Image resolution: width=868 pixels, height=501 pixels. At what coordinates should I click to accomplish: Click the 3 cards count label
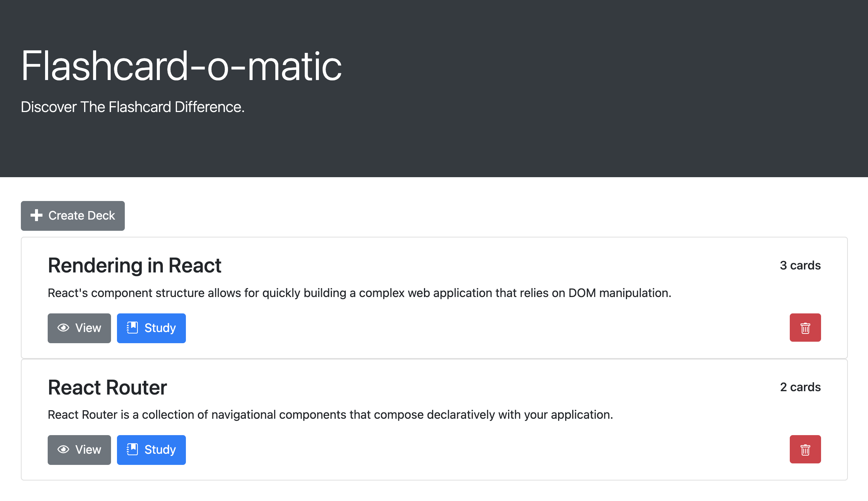(800, 265)
